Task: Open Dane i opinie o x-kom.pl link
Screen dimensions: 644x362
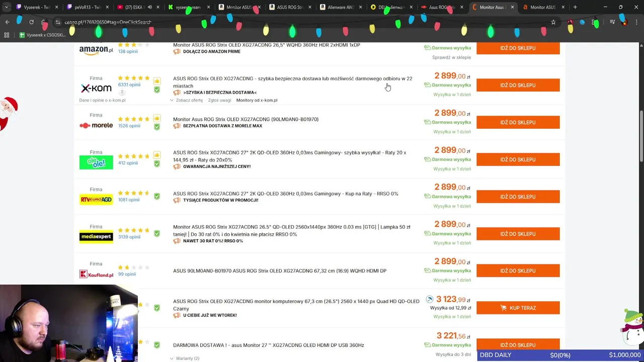Action: (x=102, y=100)
